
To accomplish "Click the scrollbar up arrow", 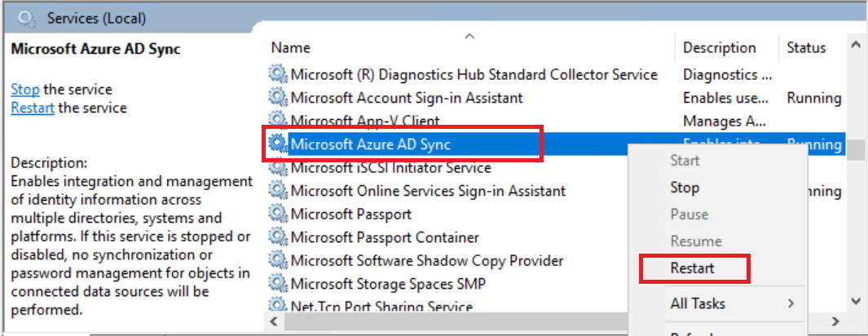I will pyautogui.click(x=855, y=46).
